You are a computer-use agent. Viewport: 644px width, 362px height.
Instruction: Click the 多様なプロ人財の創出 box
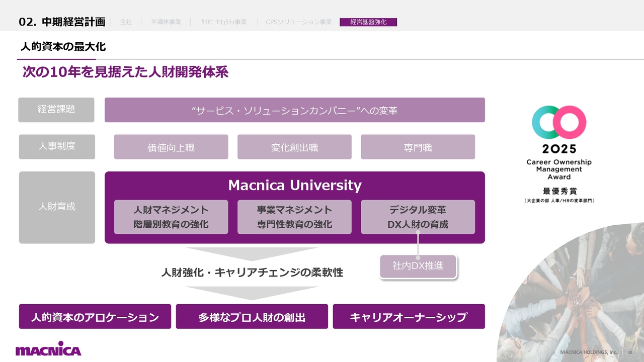coord(252,317)
